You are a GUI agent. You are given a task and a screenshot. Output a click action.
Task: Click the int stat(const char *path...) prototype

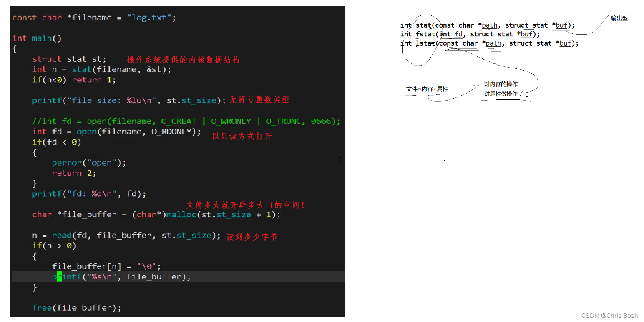(x=488, y=25)
